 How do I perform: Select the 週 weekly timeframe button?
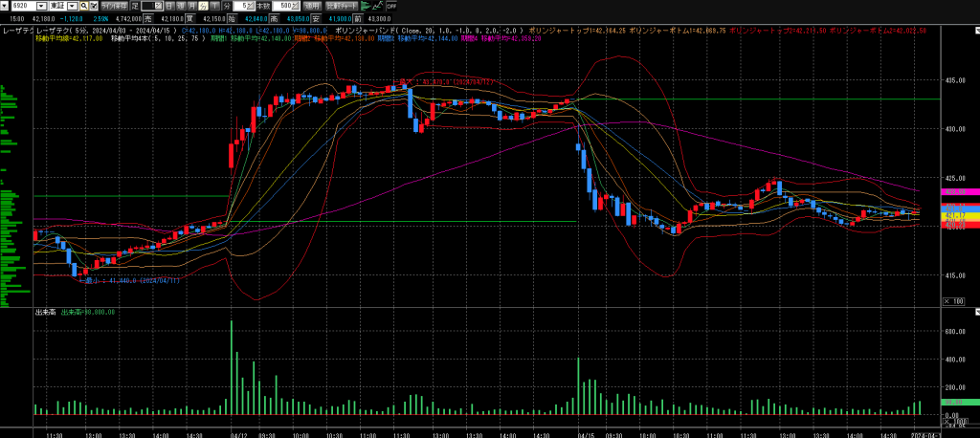pos(181,6)
